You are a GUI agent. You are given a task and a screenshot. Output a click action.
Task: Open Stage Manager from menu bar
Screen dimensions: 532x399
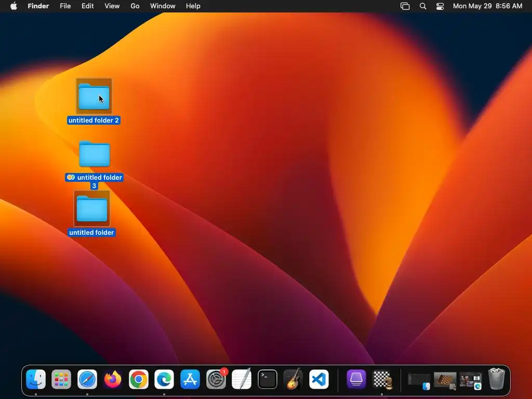405,6
